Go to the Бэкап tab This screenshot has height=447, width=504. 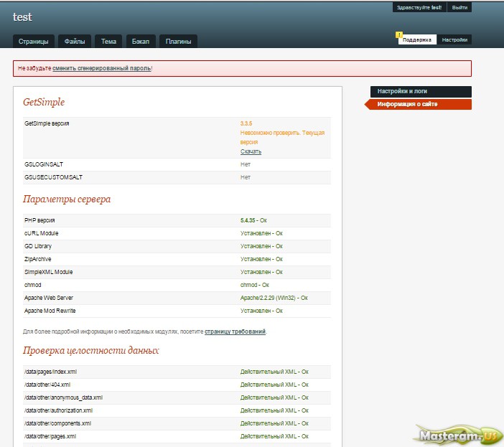point(141,42)
